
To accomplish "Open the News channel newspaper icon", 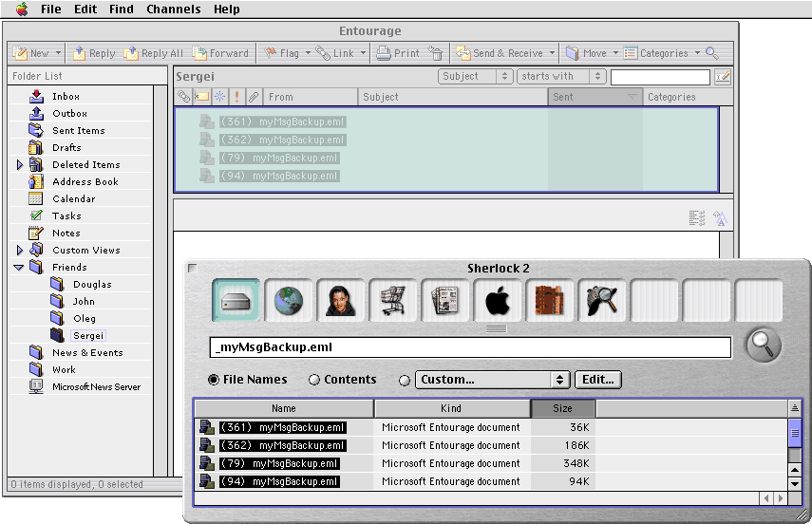I will click(x=445, y=301).
